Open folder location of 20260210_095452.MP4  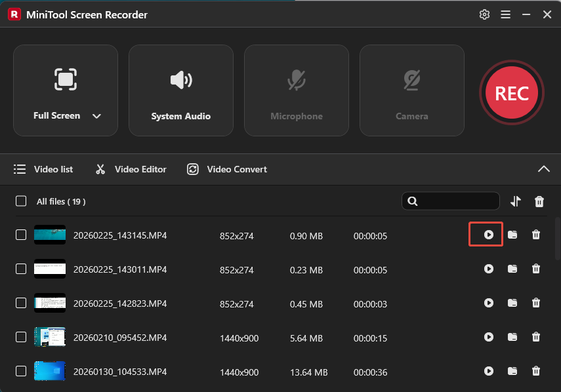pyautogui.click(x=512, y=337)
